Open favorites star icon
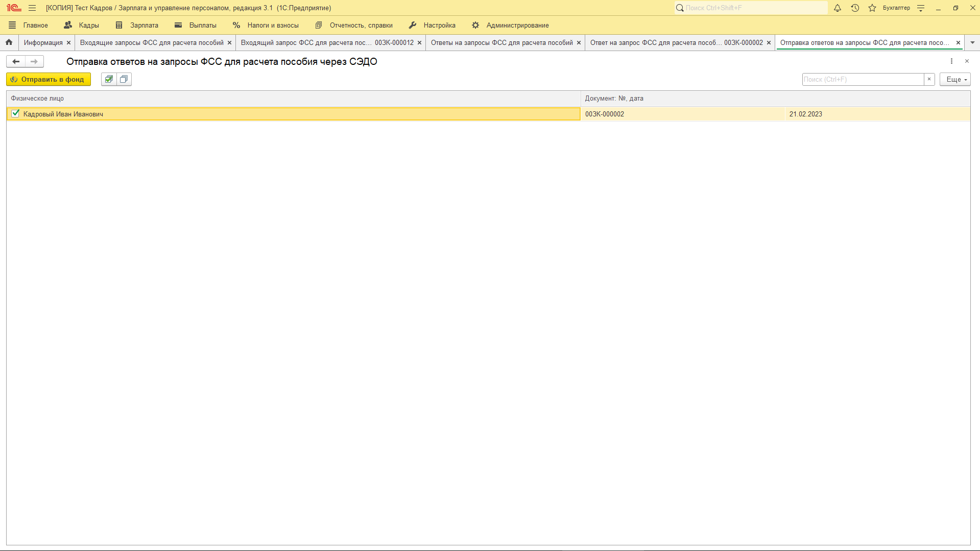Viewport: 980px width, 551px height. point(872,8)
